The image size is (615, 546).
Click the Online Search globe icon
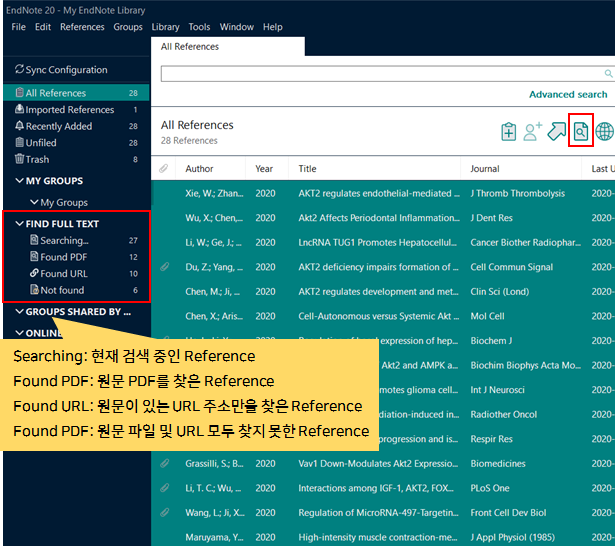point(604,131)
